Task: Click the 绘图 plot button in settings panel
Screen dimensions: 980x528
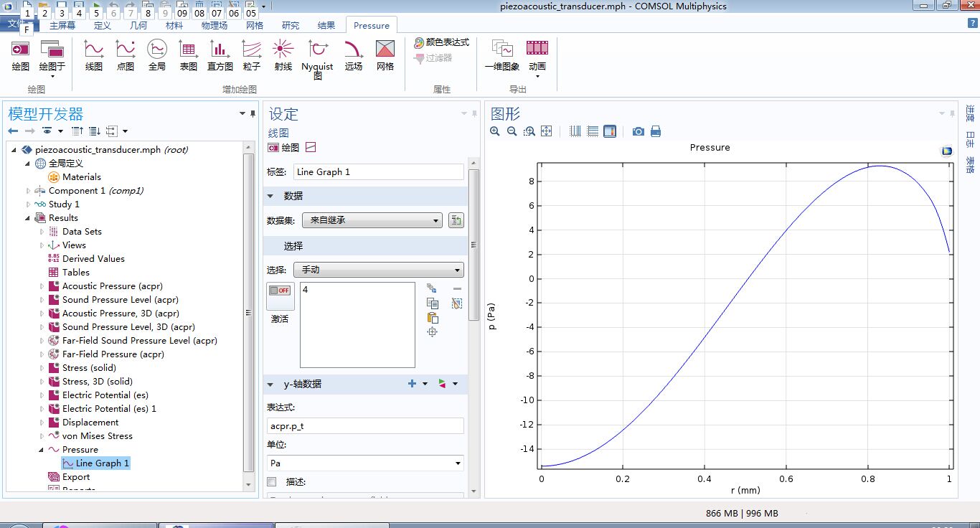Action: coord(283,147)
